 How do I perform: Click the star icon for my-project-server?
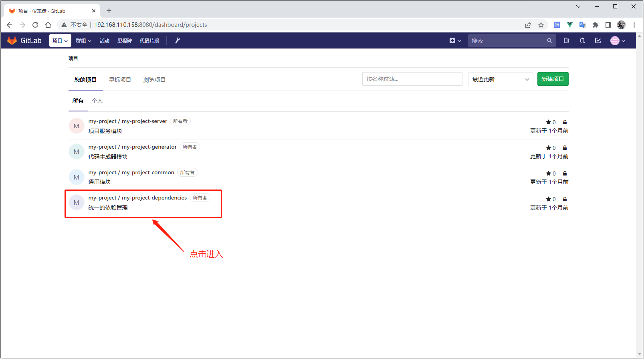tap(548, 122)
